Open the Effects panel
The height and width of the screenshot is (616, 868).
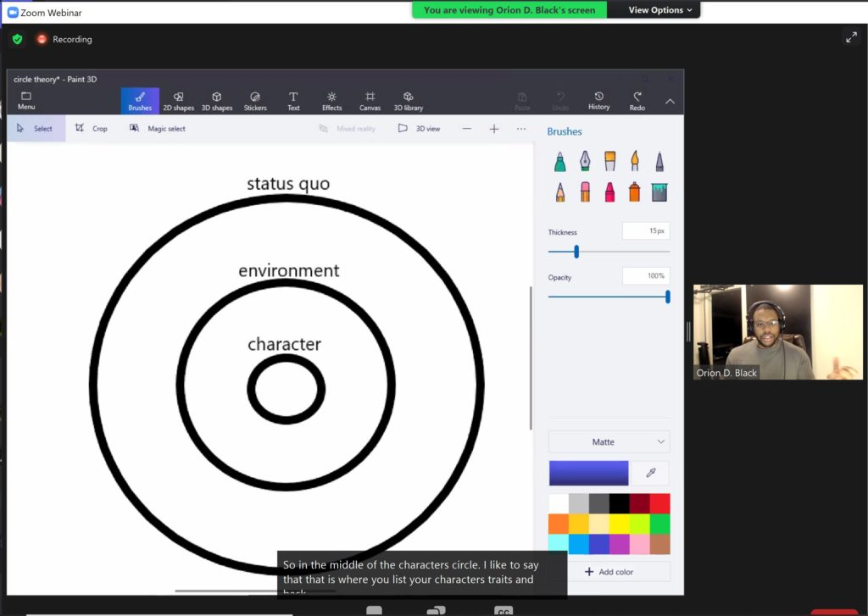331,101
